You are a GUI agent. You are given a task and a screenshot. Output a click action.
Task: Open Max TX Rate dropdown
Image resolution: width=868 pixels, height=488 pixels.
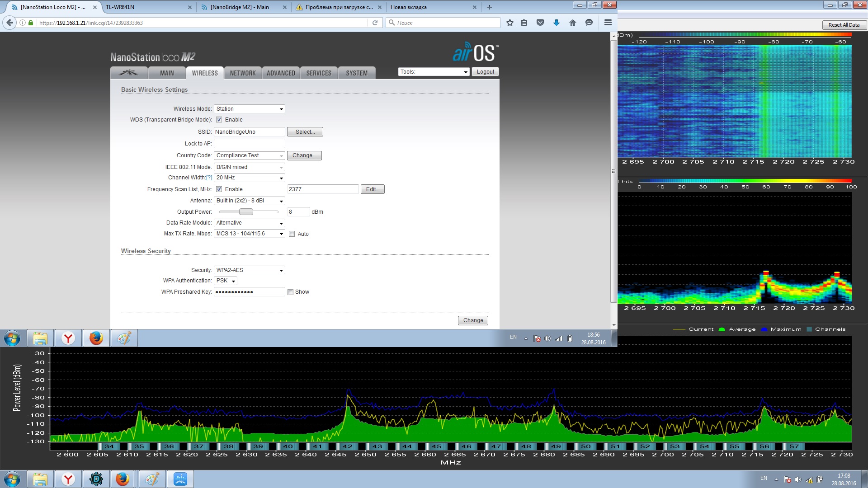pos(250,234)
